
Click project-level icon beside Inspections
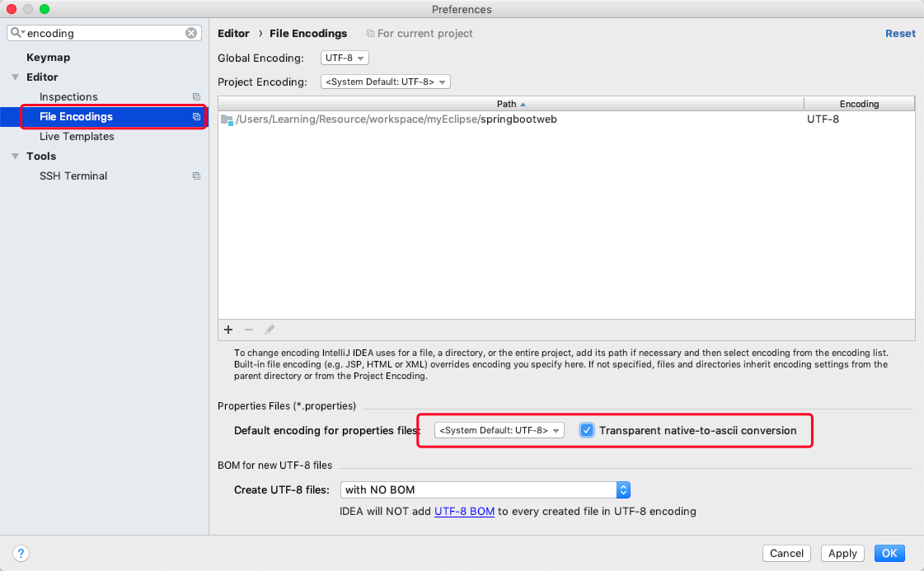pos(196,97)
